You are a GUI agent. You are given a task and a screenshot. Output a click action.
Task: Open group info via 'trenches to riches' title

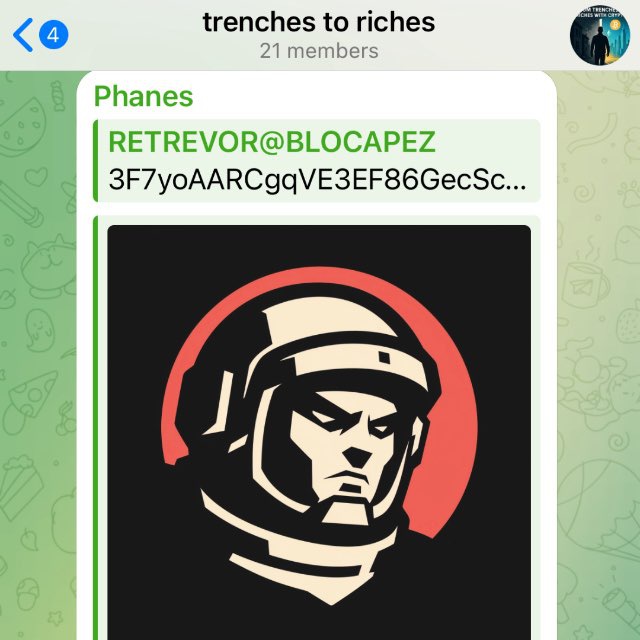click(319, 22)
